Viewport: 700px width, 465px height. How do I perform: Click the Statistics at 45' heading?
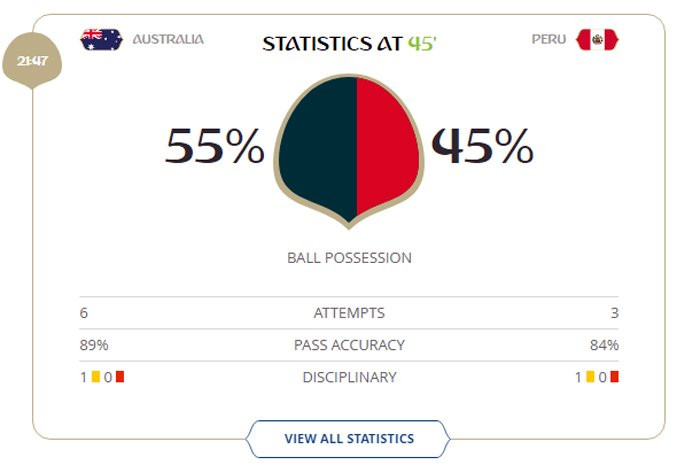[349, 43]
